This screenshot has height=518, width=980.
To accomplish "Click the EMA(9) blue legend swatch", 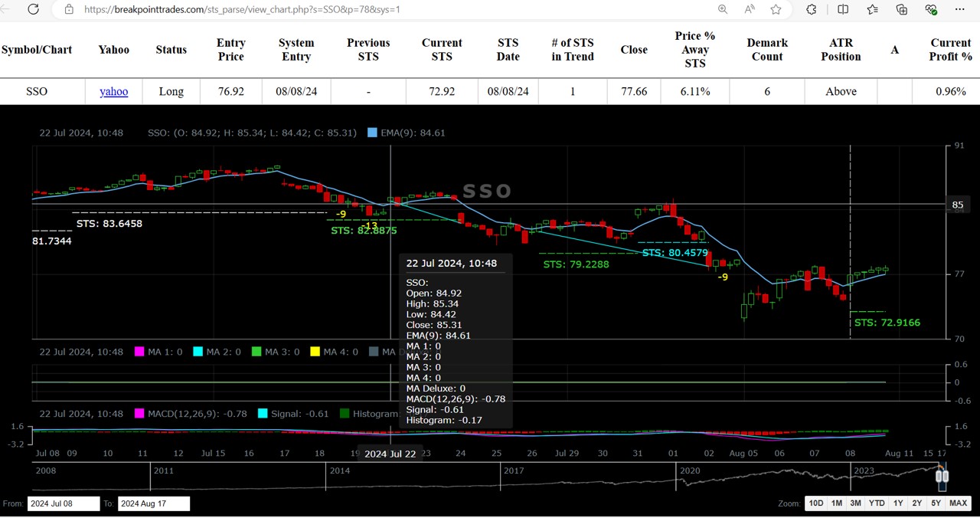I will point(372,133).
